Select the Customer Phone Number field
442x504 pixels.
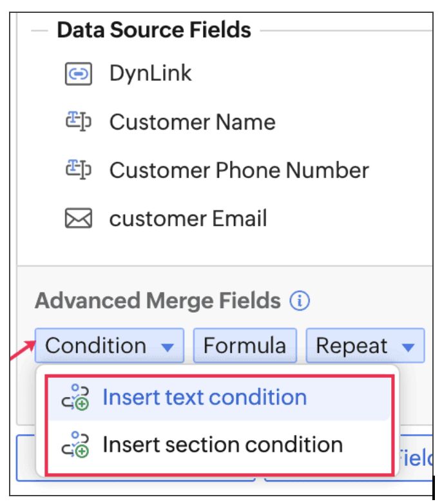coord(239,170)
